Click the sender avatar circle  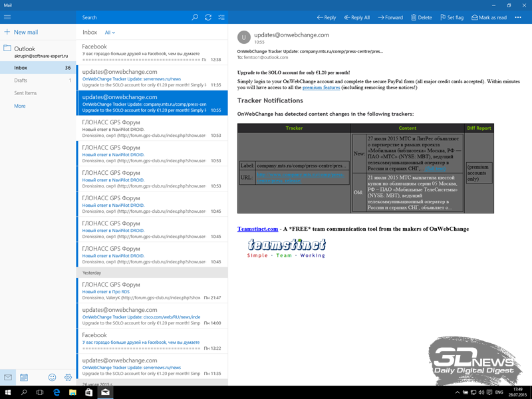(243, 37)
